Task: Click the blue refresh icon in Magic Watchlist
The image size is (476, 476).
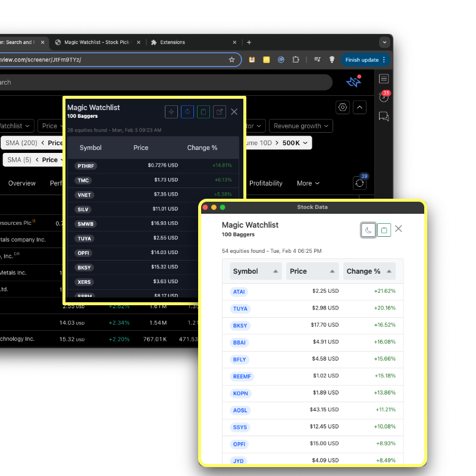Action: tap(187, 112)
